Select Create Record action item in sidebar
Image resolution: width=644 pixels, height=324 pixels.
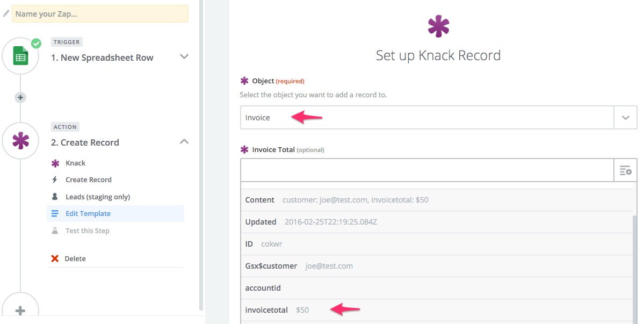[89, 179]
